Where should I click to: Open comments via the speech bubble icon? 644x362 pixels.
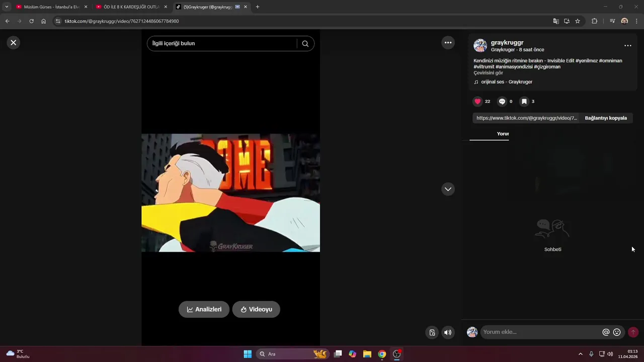[x=502, y=102]
